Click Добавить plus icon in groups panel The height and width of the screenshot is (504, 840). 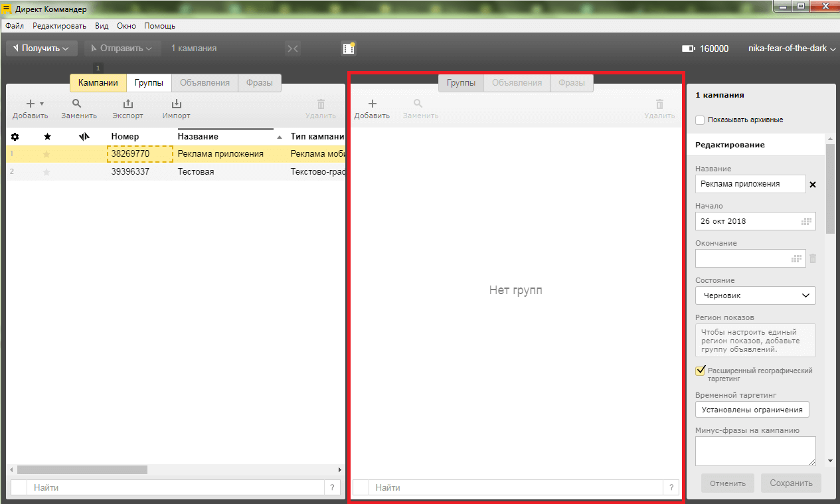[x=372, y=104]
